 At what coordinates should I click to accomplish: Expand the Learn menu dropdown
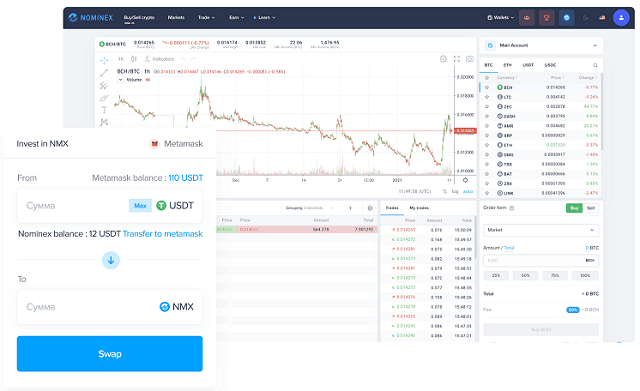click(264, 18)
